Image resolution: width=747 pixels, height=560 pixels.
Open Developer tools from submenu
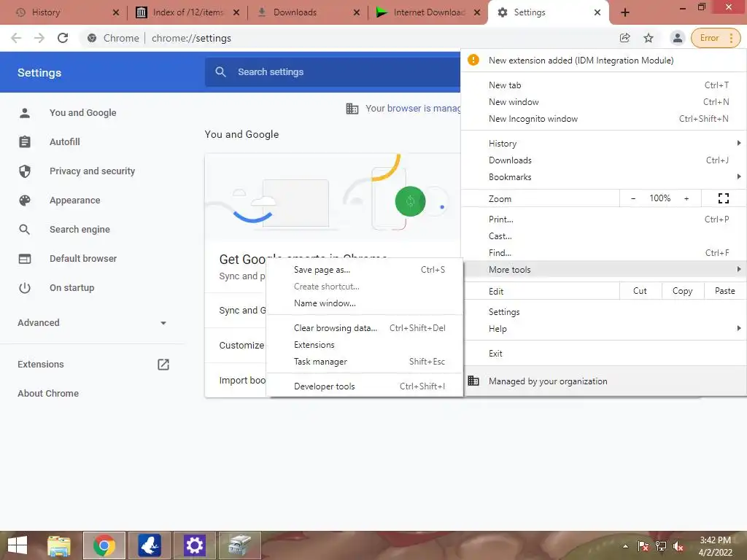pos(365,386)
